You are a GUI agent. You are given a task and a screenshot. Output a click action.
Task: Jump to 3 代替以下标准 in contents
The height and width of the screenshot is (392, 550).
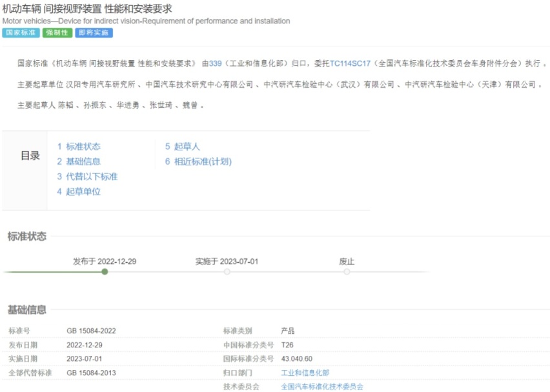tap(87, 176)
